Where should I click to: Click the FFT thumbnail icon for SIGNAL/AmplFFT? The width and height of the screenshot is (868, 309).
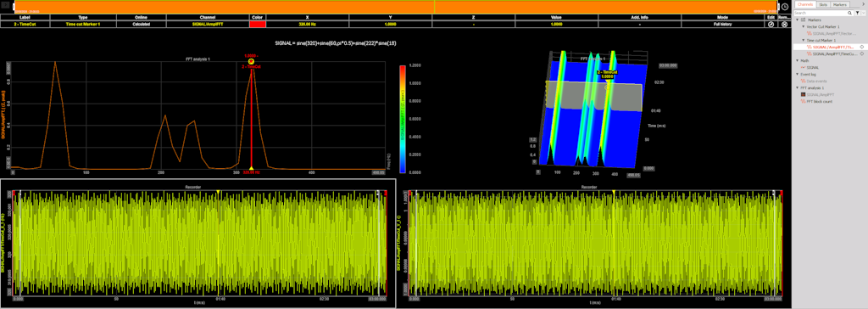coord(804,95)
